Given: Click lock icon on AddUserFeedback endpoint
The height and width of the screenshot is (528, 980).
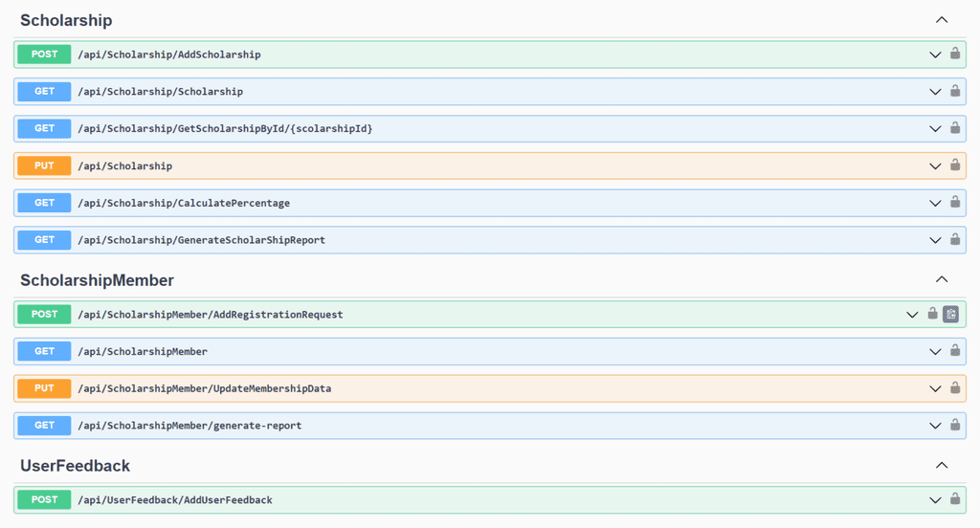Looking at the screenshot, I should (x=955, y=499).
